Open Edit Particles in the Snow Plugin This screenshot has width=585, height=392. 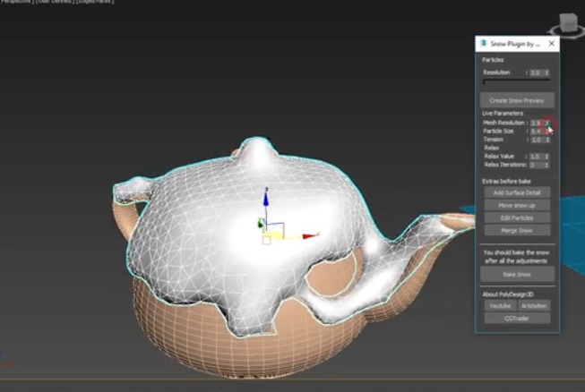coord(517,218)
